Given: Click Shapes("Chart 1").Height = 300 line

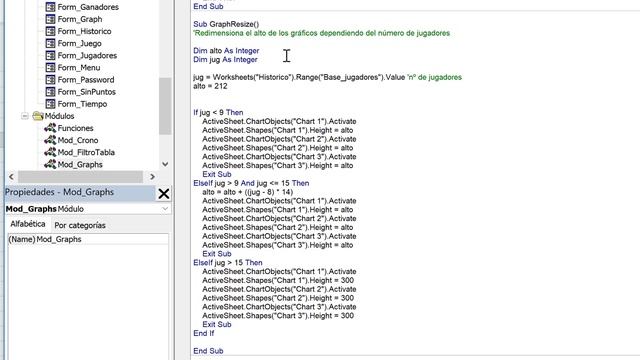Looking at the screenshot, I should 278,280.
